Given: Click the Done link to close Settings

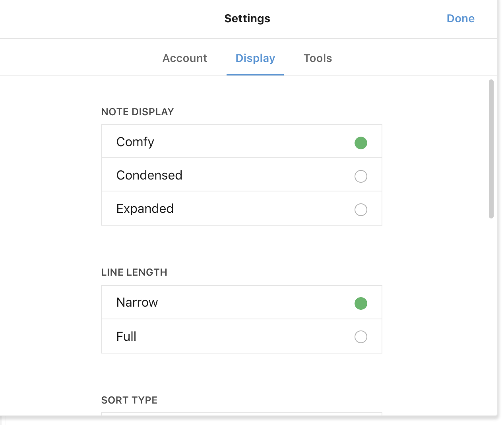Looking at the screenshot, I should click(460, 18).
